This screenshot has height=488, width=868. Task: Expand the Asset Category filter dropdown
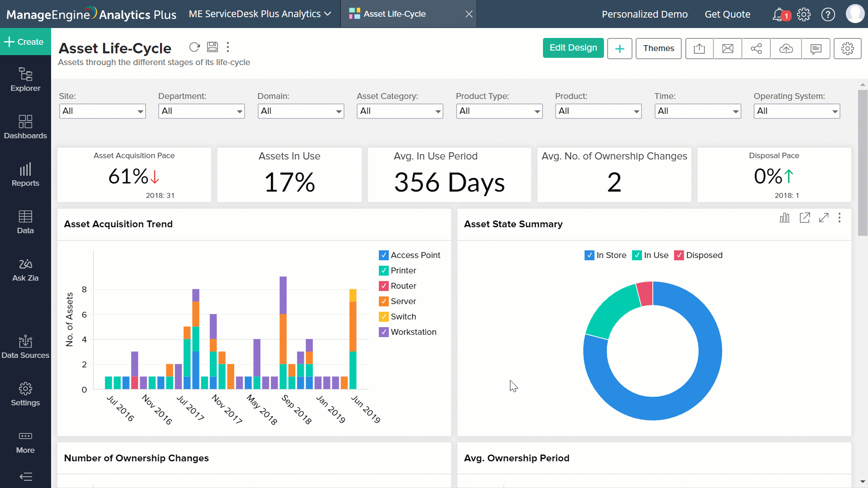400,111
